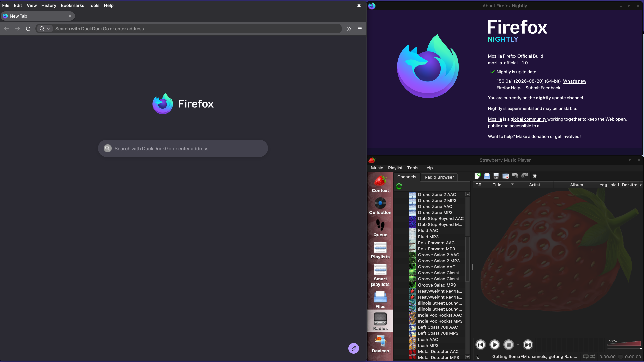Open the search engine dropdown in address bar
Viewport: 644px width, 362px height.
(45, 29)
